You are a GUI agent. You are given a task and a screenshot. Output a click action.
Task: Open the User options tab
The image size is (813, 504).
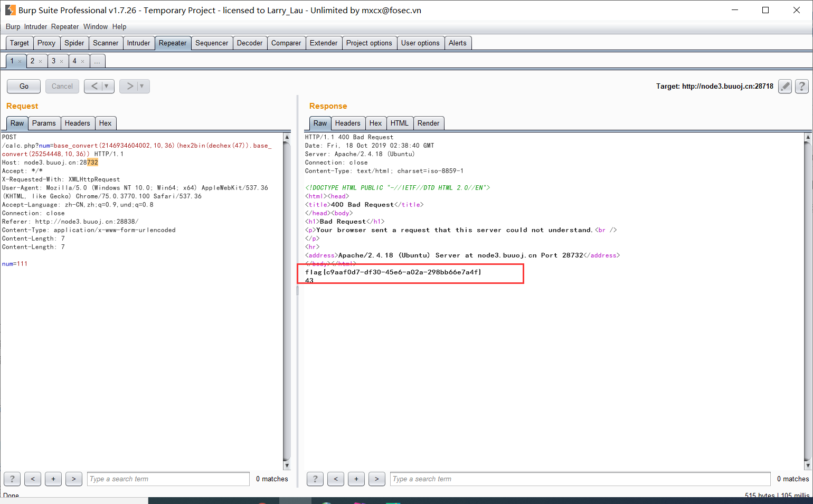pyautogui.click(x=420, y=43)
